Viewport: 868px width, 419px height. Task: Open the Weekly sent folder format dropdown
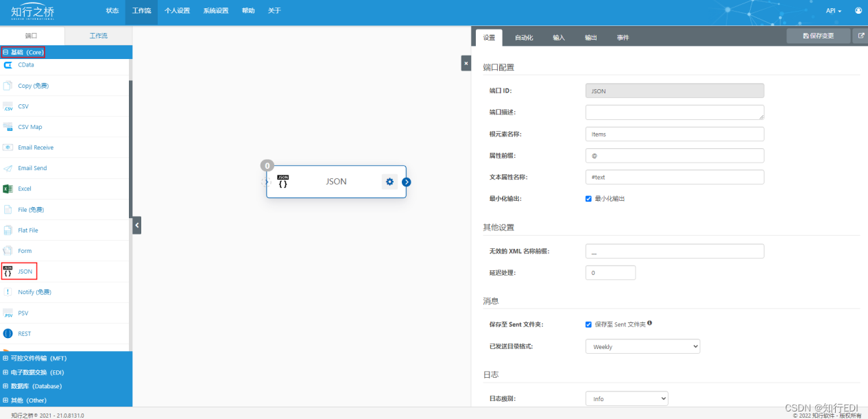pyautogui.click(x=642, y=346)
